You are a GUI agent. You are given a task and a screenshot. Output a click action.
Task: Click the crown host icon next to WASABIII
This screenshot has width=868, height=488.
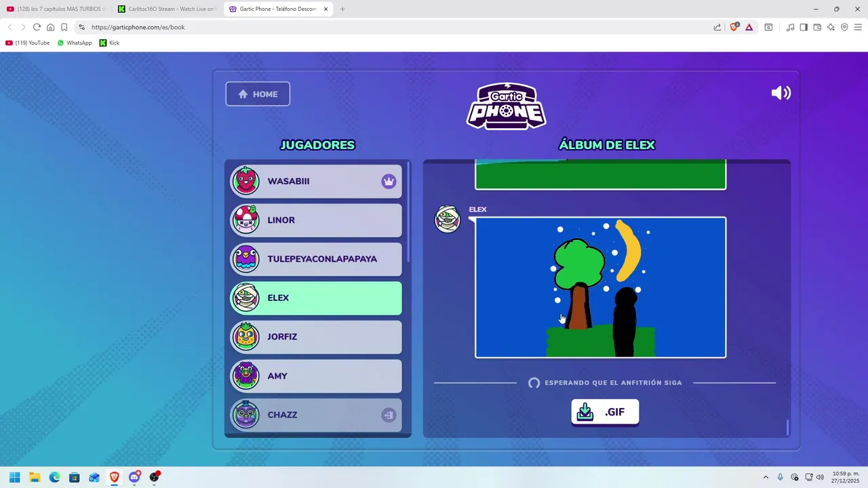389,181
